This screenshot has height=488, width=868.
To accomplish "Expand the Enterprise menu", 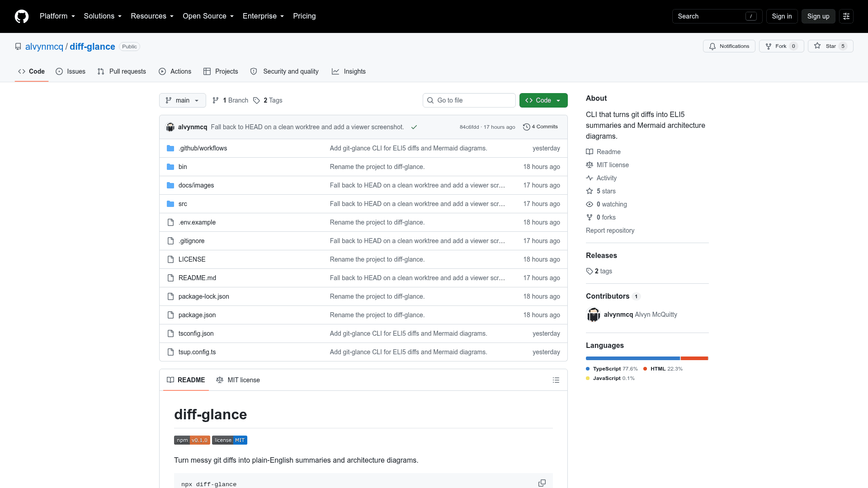I will pyautogui.click(x=264, y=16).
